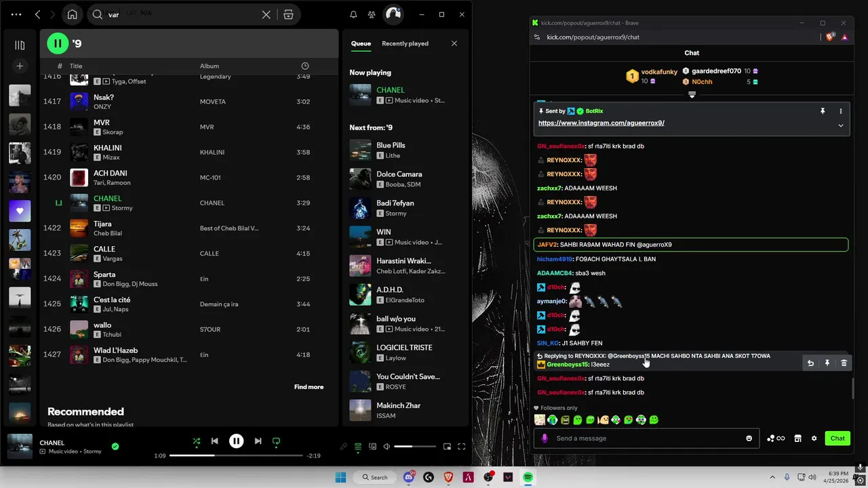
Task: Click Send a message input
Action: pos(646,439)
